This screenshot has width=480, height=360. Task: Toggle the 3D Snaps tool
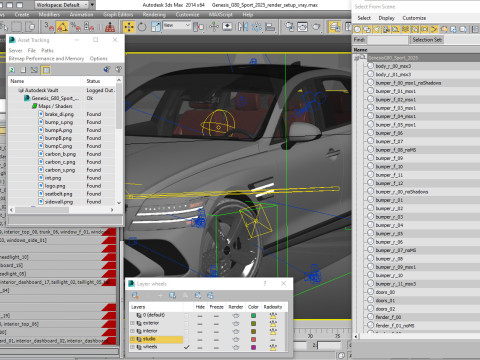pyautogui.click(x=49, y=26)
